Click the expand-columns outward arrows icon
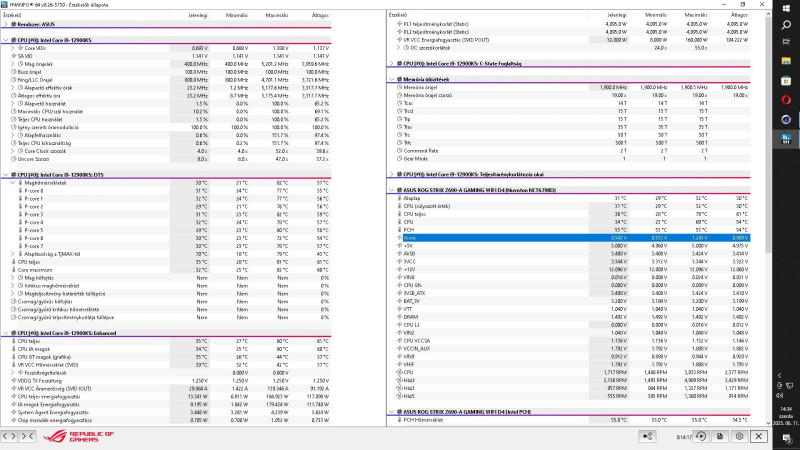The image size is (800, 450). [x=9, y=436]
